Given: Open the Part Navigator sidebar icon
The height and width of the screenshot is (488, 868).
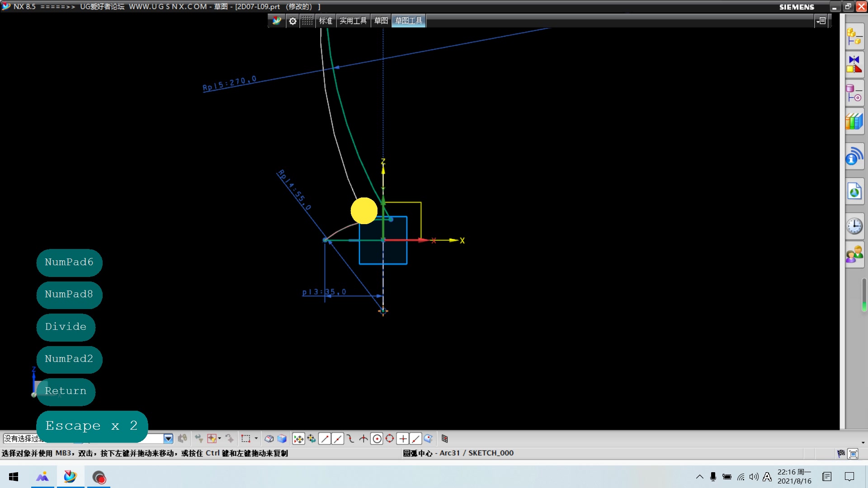Looking at the screenshot, I should pos(854,93).
